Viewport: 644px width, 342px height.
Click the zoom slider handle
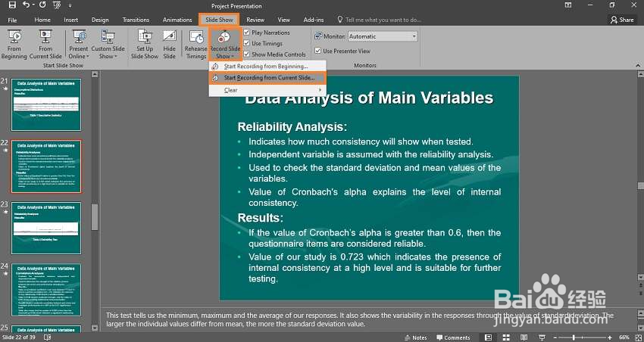click(x=574, y=337)
